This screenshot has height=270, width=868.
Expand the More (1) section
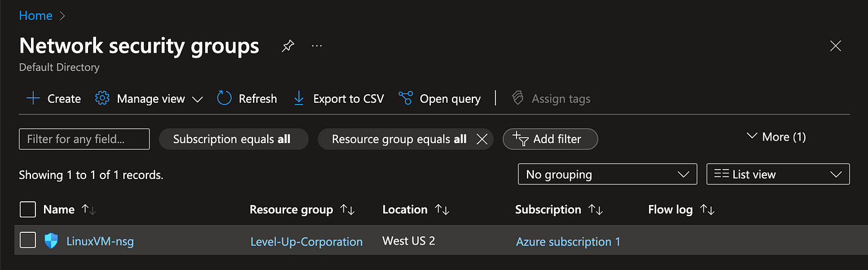click(x=776, y=137)
